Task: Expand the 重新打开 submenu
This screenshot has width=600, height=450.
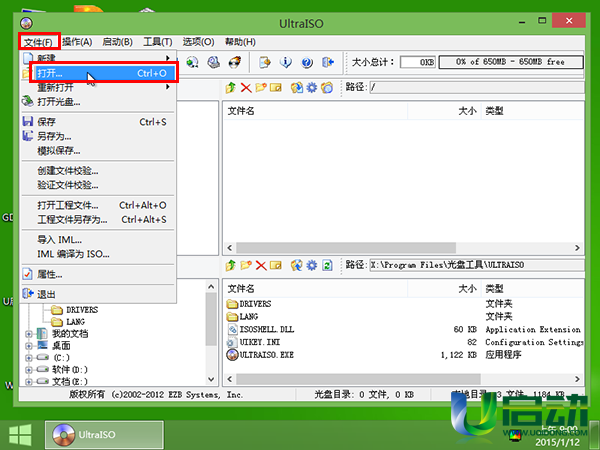Action: (x=98, y=87)
